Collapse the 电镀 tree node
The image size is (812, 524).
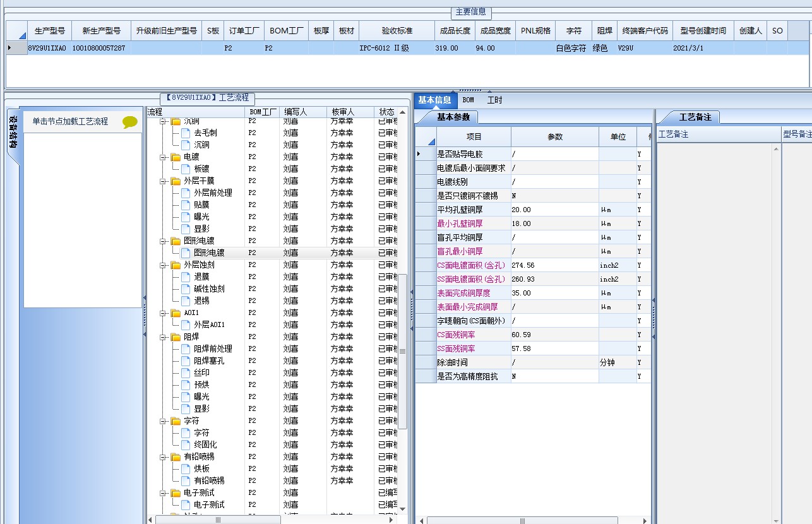(x=162, y=157)
